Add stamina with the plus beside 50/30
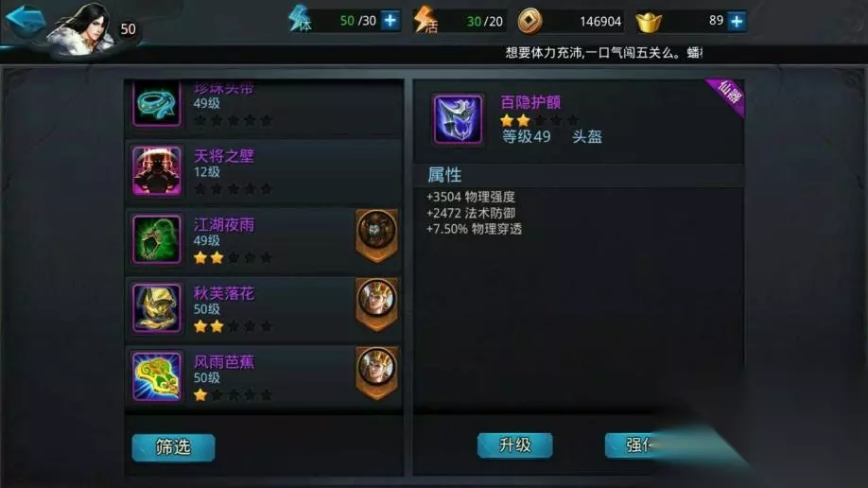This screenshot has height=488, width=868. (x=391, y=21)
